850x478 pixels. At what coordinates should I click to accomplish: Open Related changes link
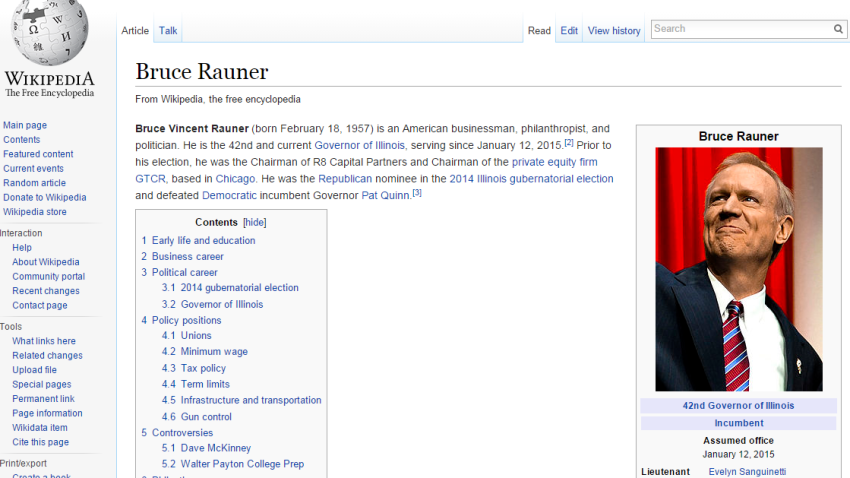pos(47,356)
